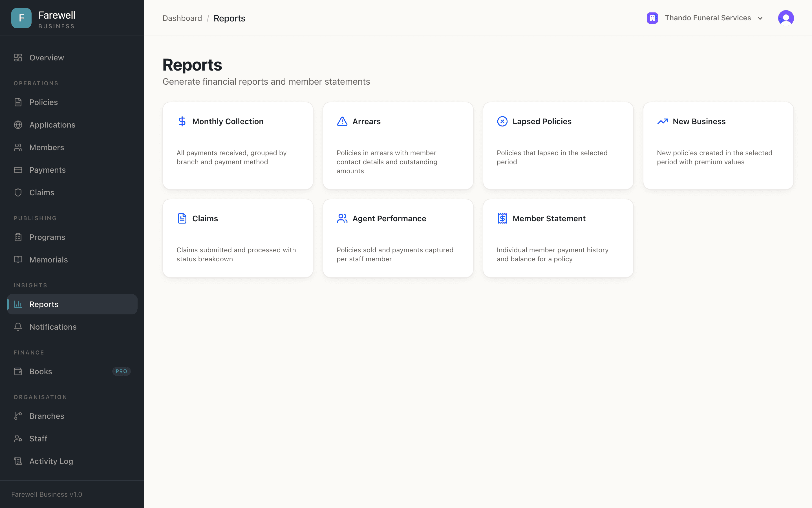Go to Branches under Organisation
This screenshot has width=812, height=508.
pos(72,416)
